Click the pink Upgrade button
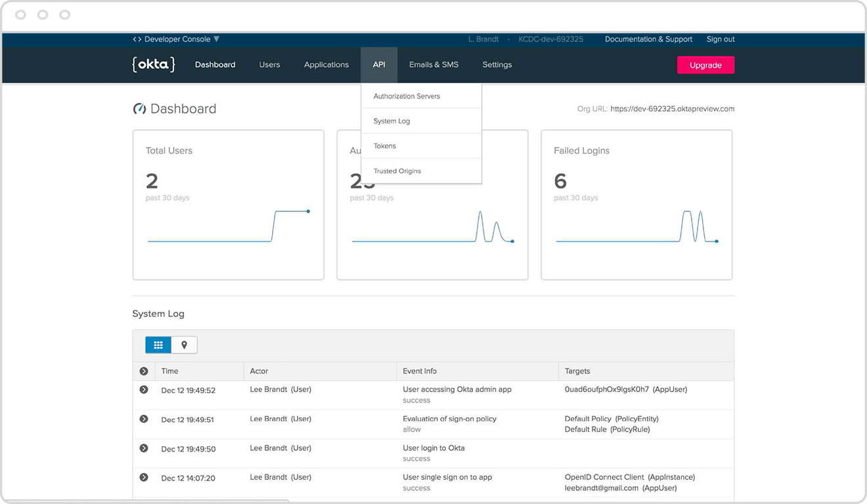This screenshot has height=504, width=867. [705, 65]
